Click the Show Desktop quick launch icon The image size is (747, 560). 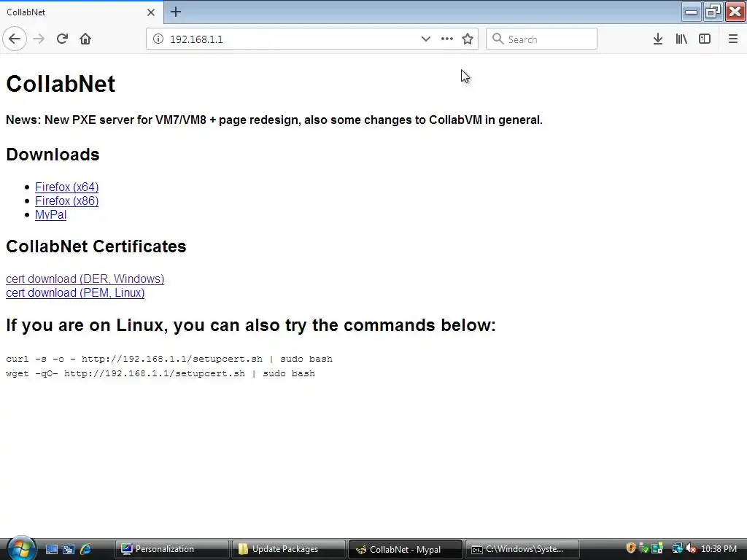point(52,549)
